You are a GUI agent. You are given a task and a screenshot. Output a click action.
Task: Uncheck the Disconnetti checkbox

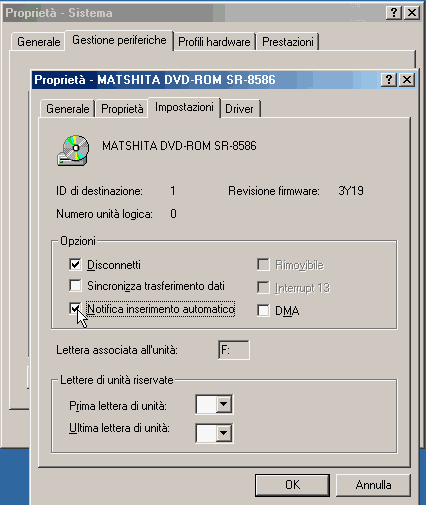click(x=75, y=265)
